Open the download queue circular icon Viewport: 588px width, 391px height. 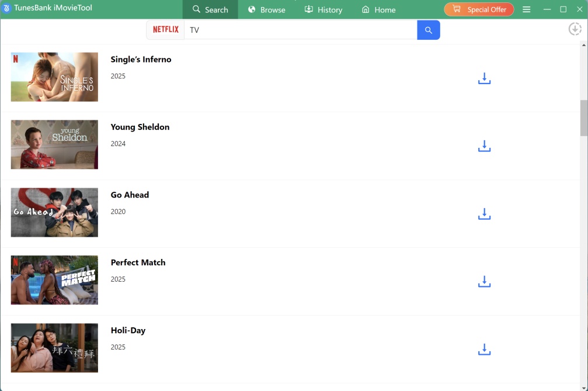pos(575,29)
